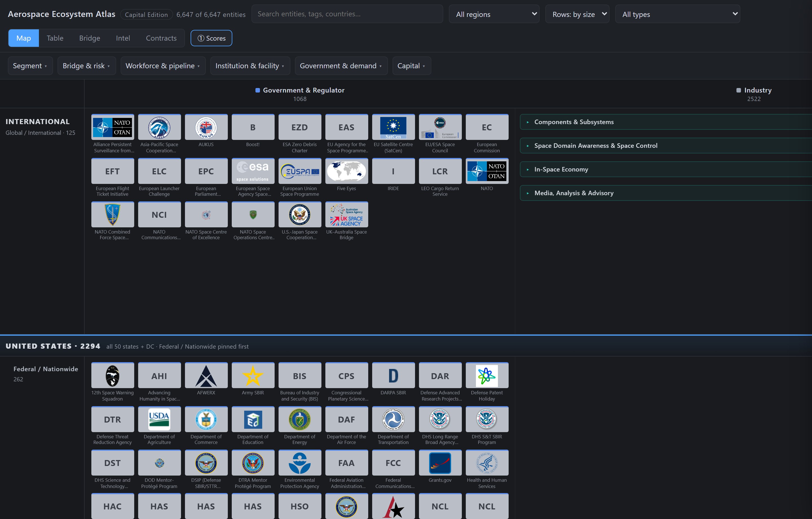The width and height of the screenshot is (812, 519).
Task: Click the Grants.gov logo tile
Action: click(440, 463)
